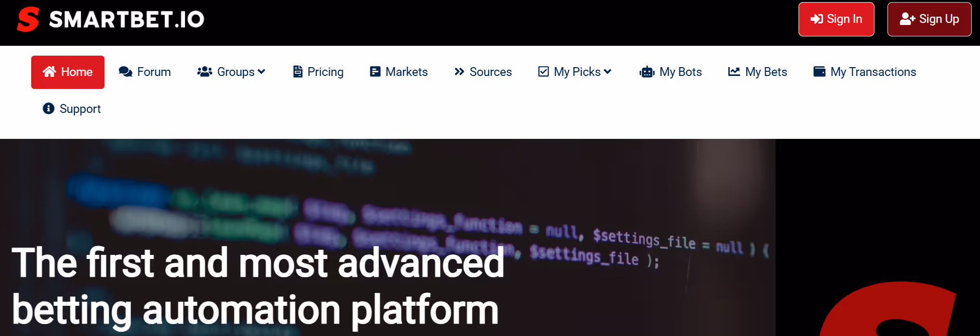Click the large red S hero graphic
The image size is (980, 336).
tap(887, 309)
